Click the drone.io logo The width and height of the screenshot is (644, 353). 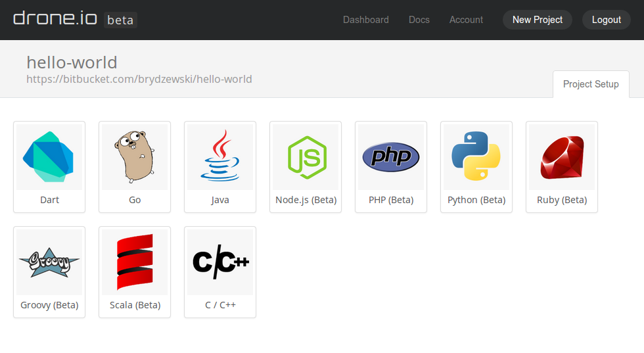[55, 18]
